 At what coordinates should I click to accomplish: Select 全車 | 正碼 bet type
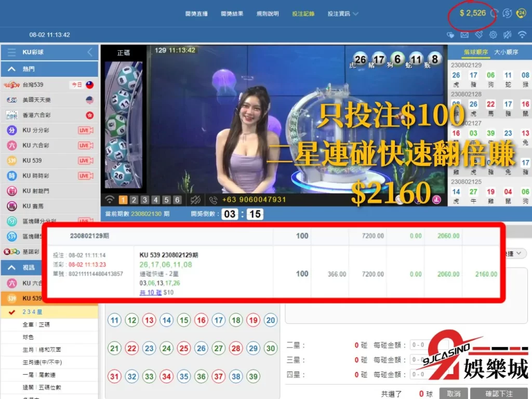click(x=49, y=325)
